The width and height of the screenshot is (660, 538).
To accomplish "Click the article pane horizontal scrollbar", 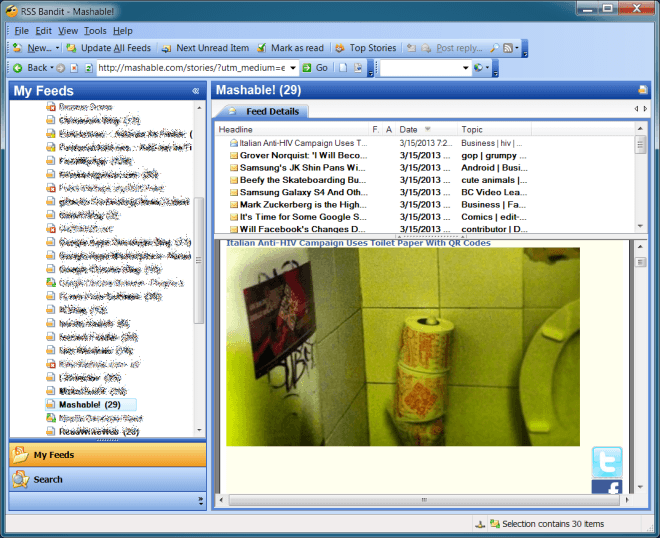I will tap(424, 500).
